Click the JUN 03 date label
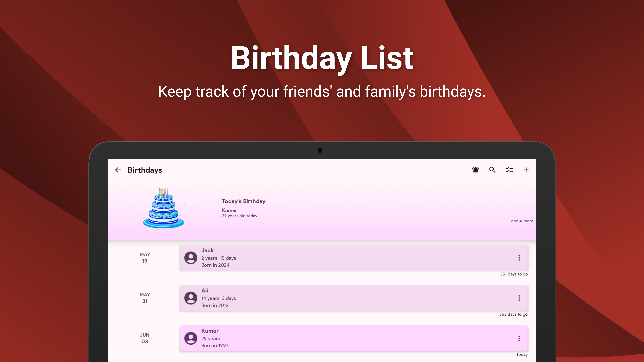The height and width of the screenshot is (362, 644). tap(145, 338)
